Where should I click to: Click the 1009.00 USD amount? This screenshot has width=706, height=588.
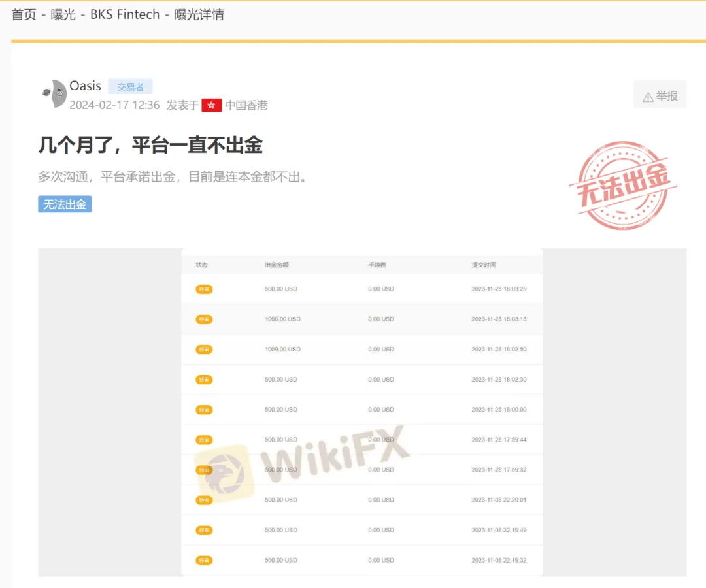(282, 349)
